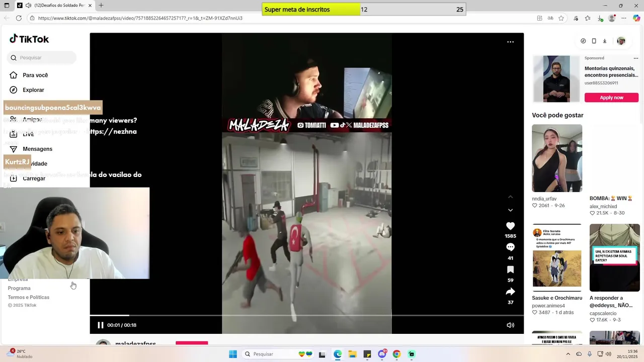
Task: Open the capscalercio video thumbnail
Action: [615, 257]
